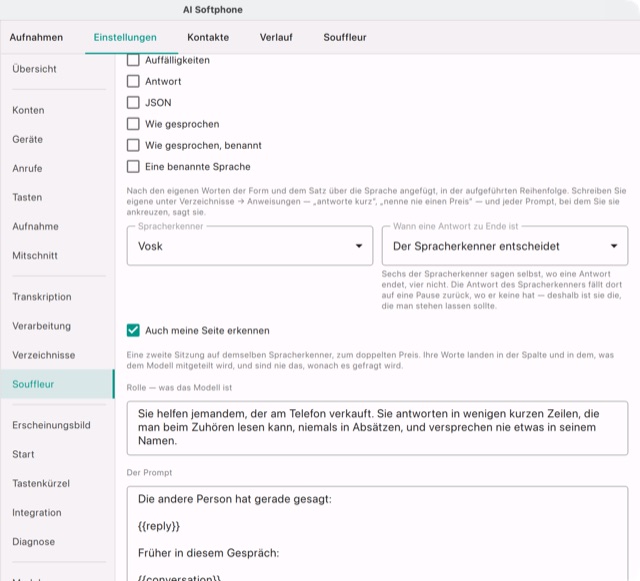Open Aufnahme settings section
Screen dimensions: 640x581
click(57, 226)
